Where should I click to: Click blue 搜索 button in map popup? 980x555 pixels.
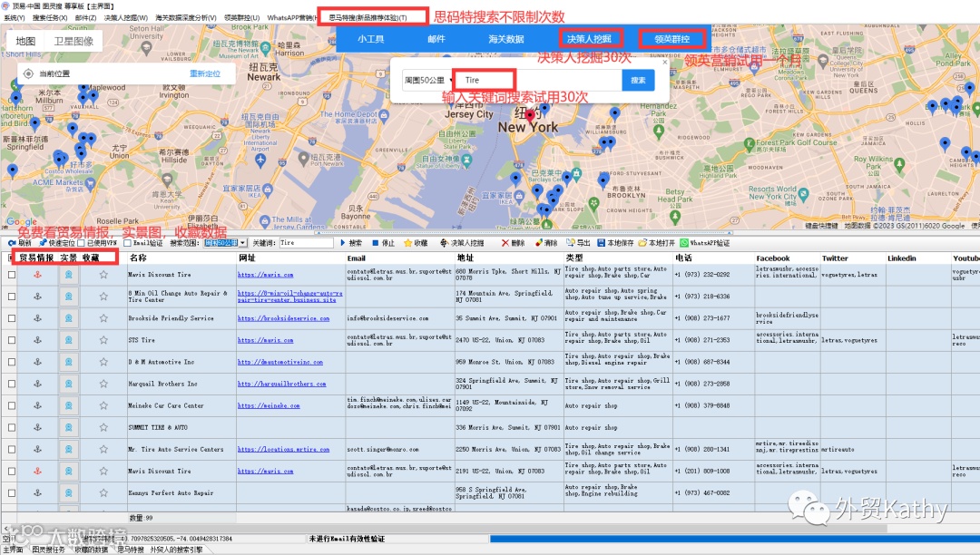point(638,80)
